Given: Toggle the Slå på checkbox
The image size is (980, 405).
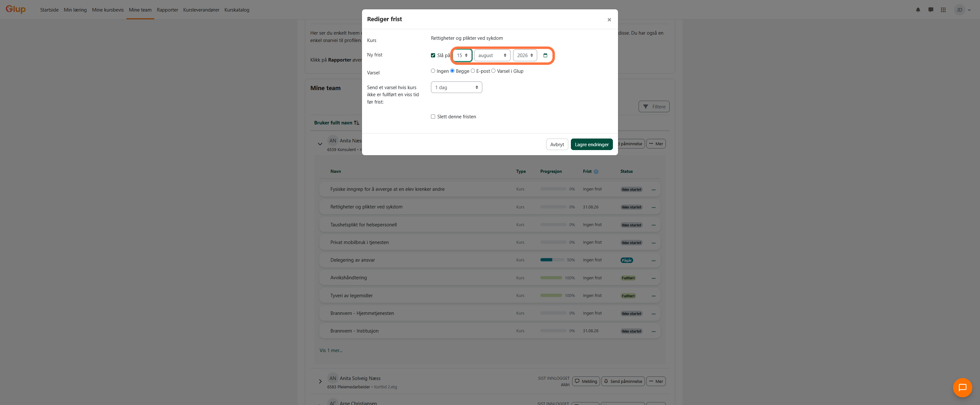Looking at the screenshot, I should pyautogui.click(x=433, y=55).
